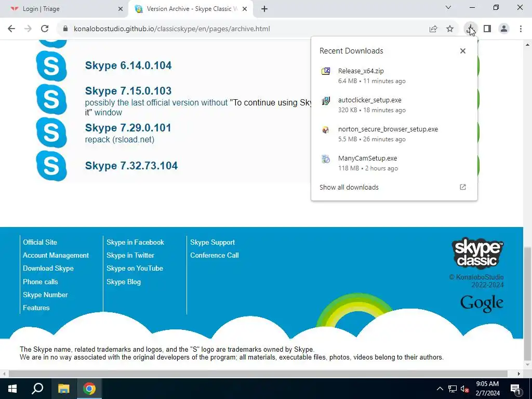This screenshot has height=399, width=532.
Task: Click ManyCamSetup.exe file icon
Action: (326, 159)
